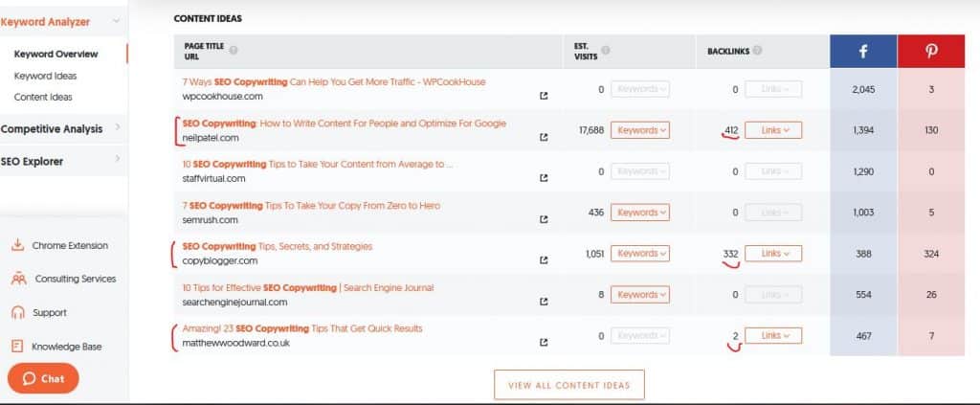980x405 pixels.
Task: Open Links dropdown for matthewwoodward.co.uk row
Action: click(773, 336)
